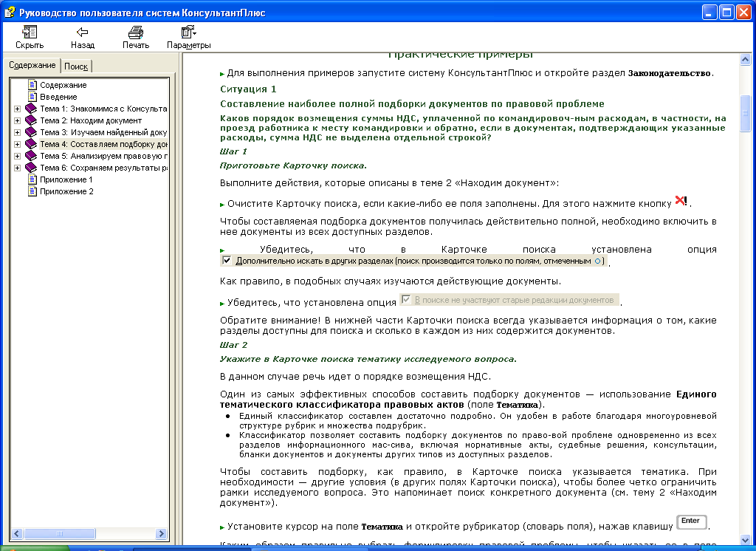Select 'Содержание' item in the tree

coord(63,85)
